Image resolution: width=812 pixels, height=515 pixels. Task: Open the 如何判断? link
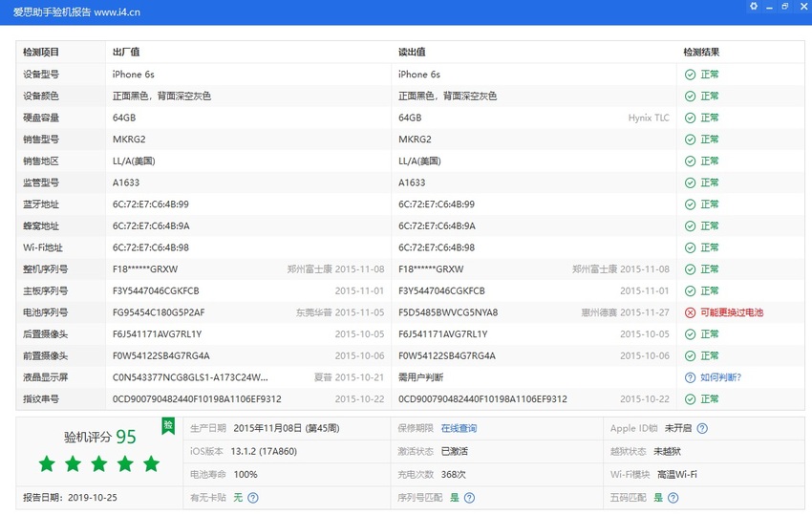(721, 377)
